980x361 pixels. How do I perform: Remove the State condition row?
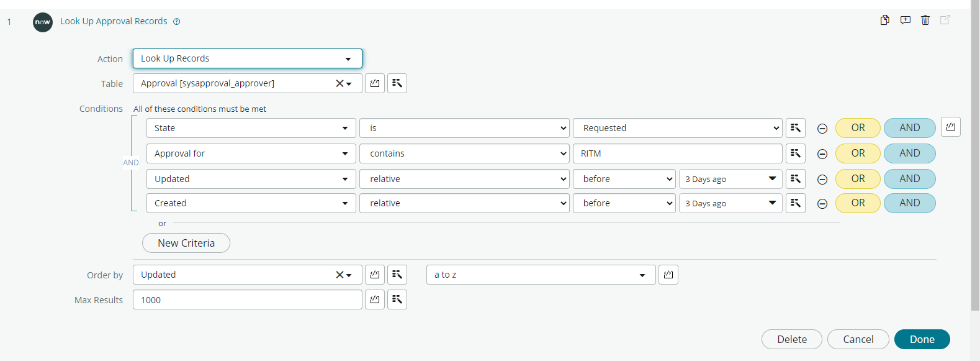[822, 129]
